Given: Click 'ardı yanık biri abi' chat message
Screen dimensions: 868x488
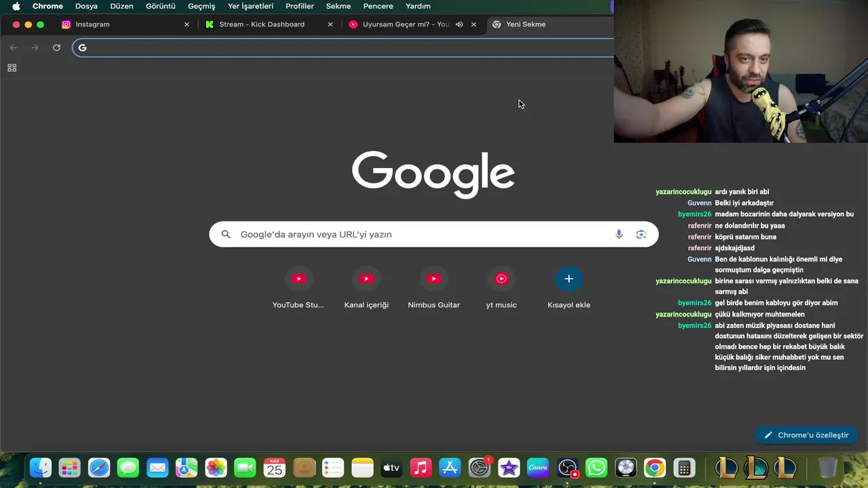Looking at the screenshot, I should click(x=742, y=192).
